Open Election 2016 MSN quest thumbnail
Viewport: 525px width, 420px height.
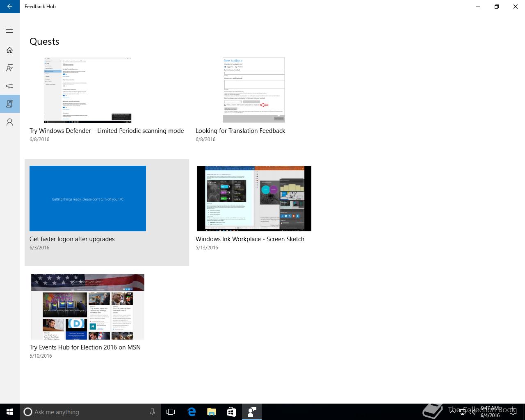click(x=88, y=307)
